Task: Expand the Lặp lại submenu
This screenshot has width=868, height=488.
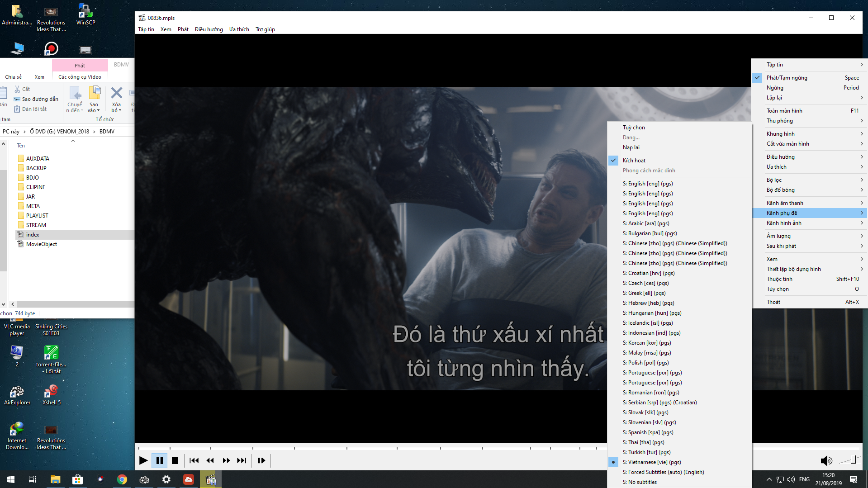Action: point(810,98)
